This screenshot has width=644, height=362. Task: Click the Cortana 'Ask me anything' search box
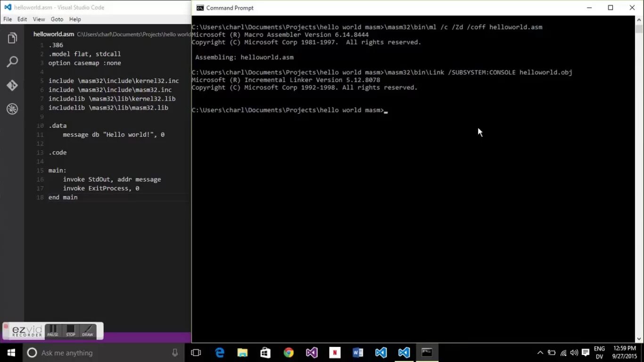click(103, 353)
